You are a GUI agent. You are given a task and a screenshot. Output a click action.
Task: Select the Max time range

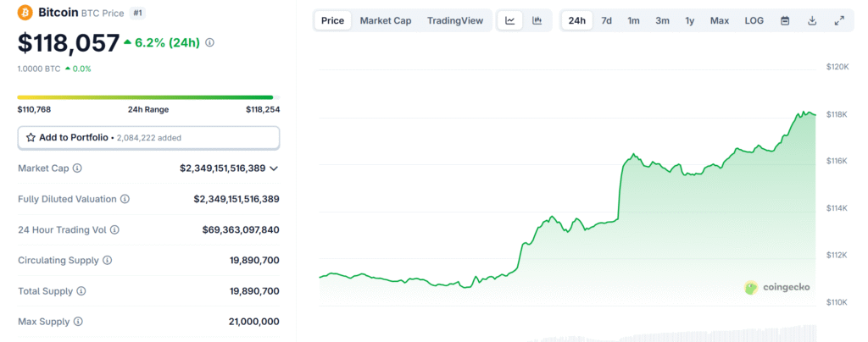click(x=719, y=20)
